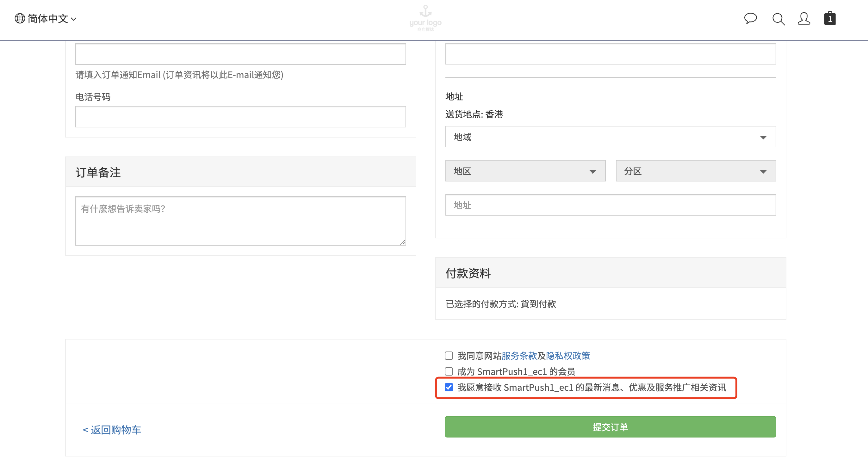
Task: Open the 服务条款 terms link
Action: pos(519,356)
